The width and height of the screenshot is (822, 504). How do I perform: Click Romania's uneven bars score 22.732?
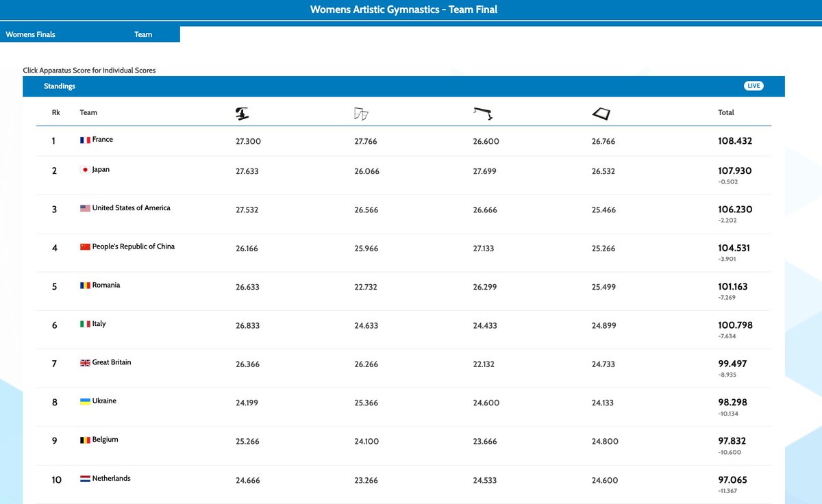click(366, 287)
